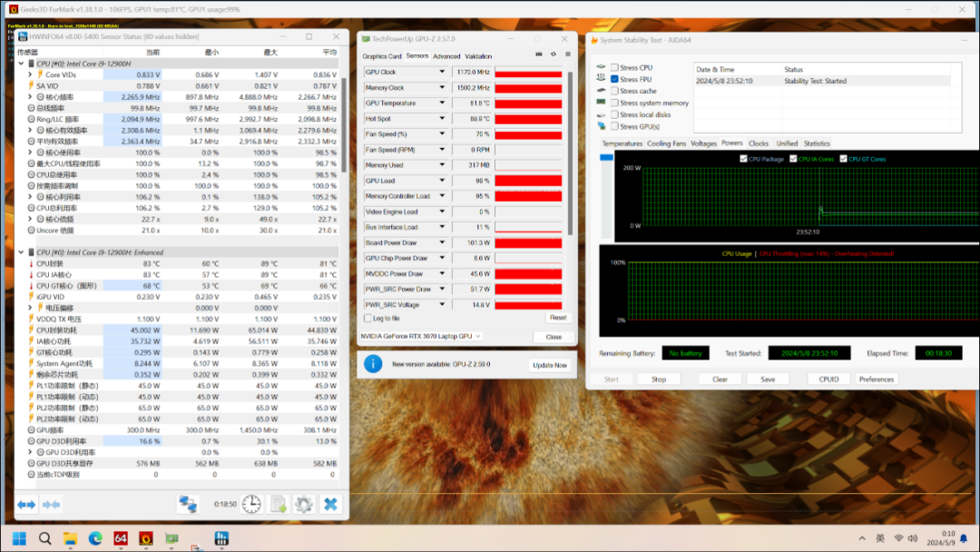
Task: Open AIDA64 Statistics tab
Action: (817, 143)
